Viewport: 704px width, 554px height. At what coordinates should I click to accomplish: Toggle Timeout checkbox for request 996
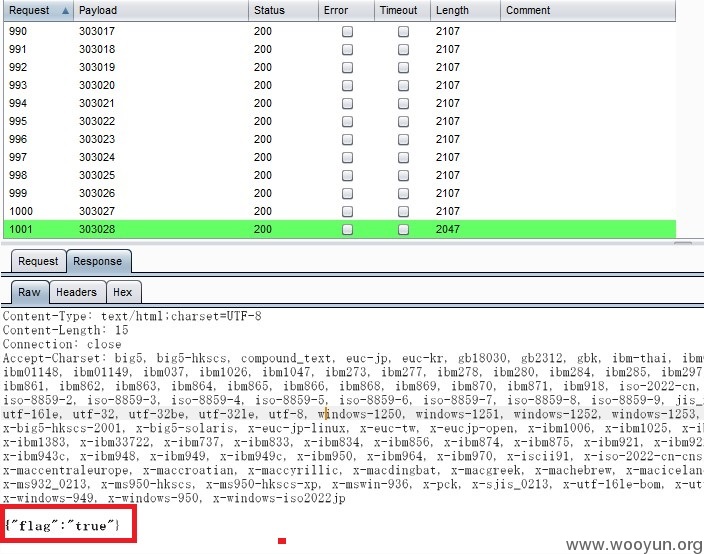tap(404, 139)
